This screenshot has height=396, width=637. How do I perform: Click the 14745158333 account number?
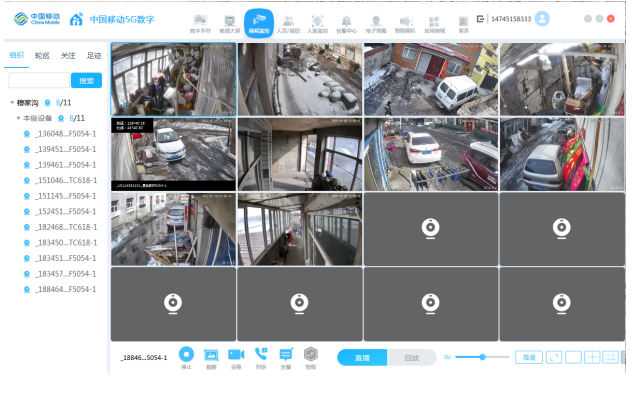coord(511,19)
